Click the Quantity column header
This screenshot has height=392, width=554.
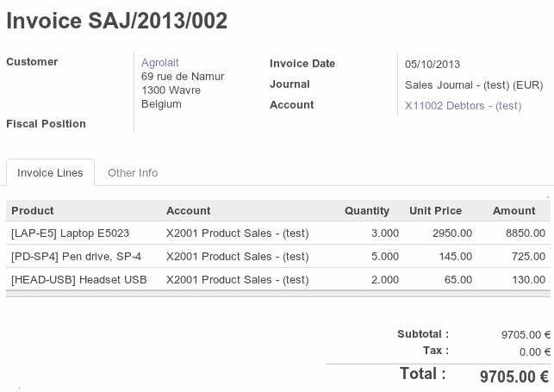(367, 210)
